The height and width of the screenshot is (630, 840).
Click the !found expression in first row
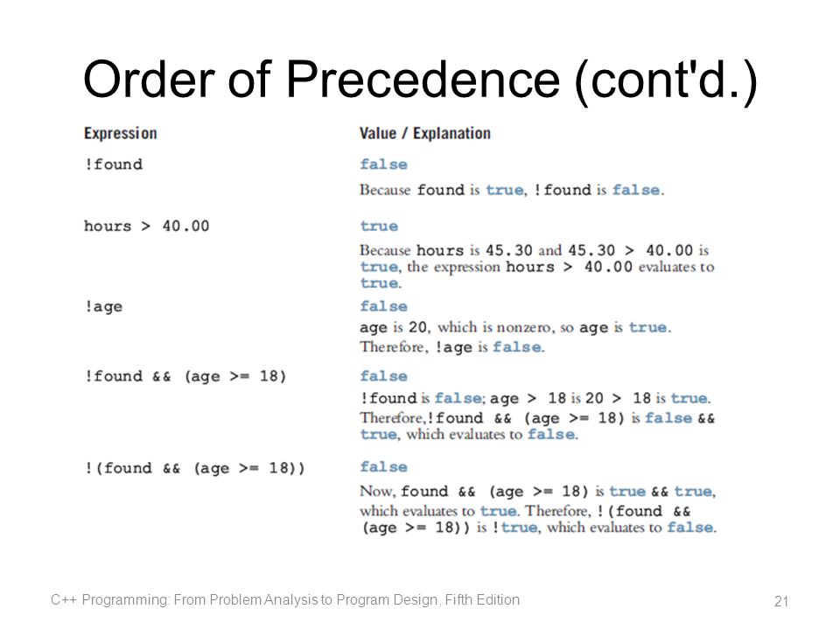tap(114, 164)
